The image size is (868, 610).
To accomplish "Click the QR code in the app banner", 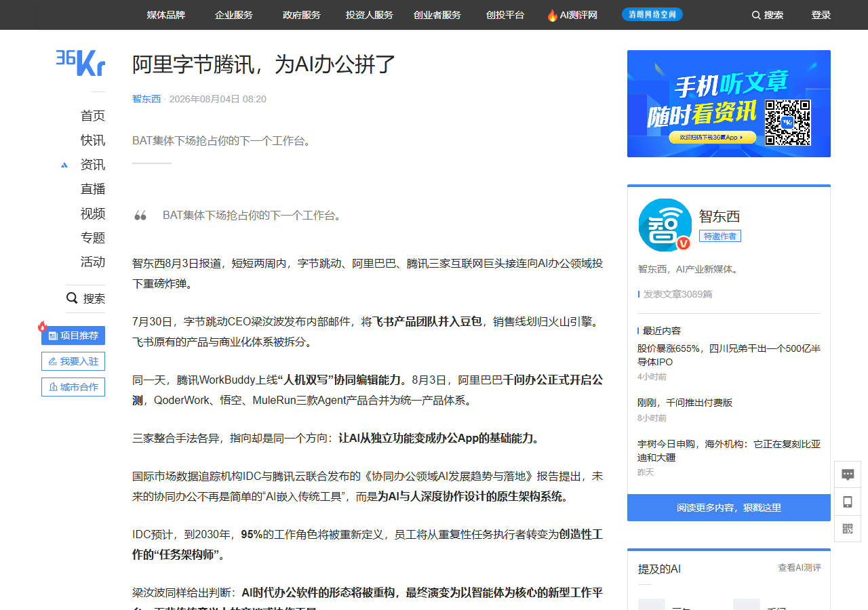I will point(788,123).
